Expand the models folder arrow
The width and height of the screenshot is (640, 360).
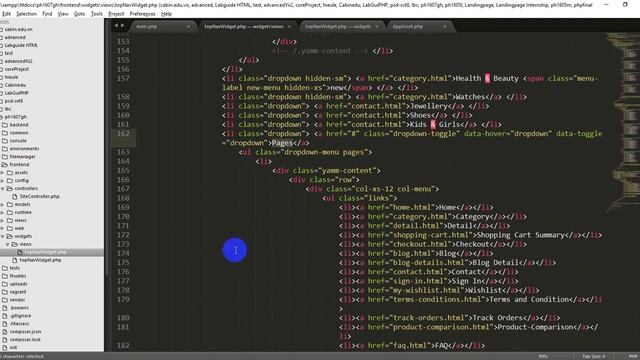[3, 204]
